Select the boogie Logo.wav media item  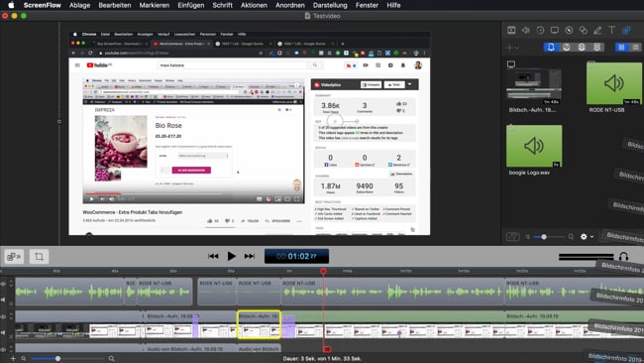[534, 146]
